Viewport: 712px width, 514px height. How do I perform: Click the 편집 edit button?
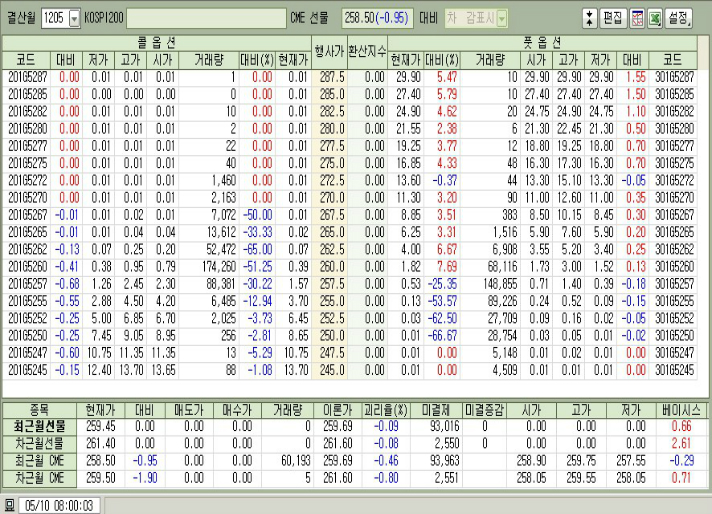pos(613,17)
